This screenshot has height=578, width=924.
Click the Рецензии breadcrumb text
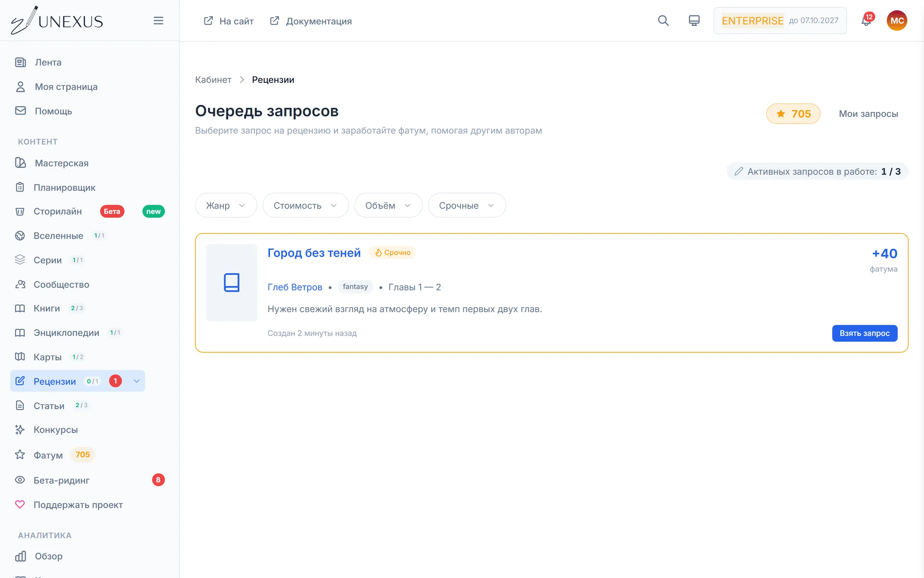(x=273, y=80)
